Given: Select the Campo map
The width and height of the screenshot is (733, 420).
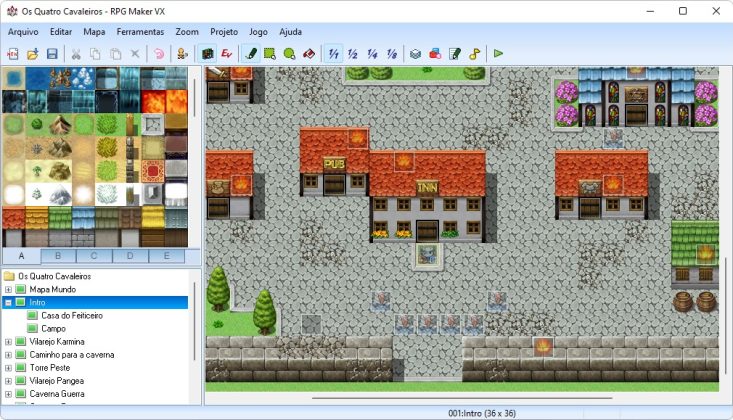Looking at the screenshot, I should pos(53,329).
